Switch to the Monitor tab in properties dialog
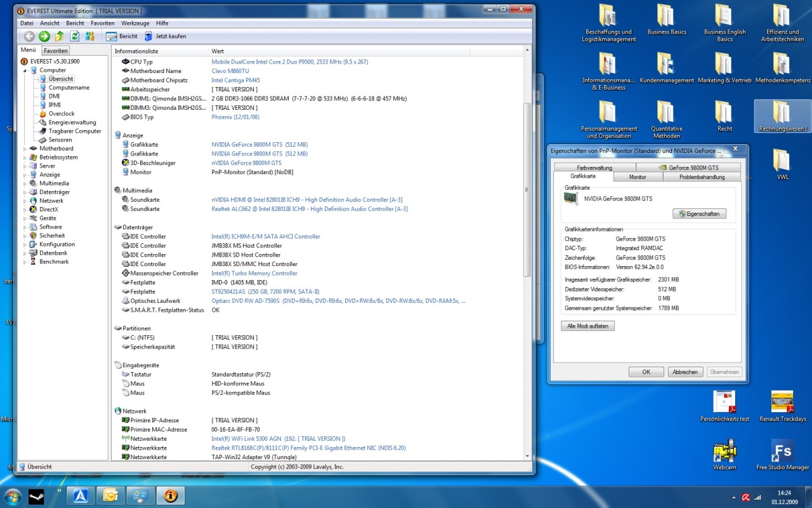 tap(638, 177)
